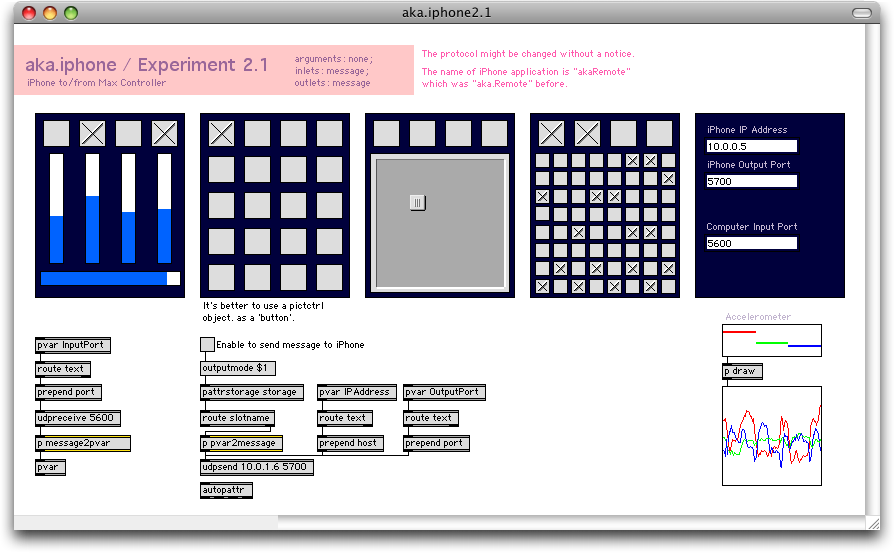Toggle the fourth large toggle in matrix panel
Image resolution: width=894 pixels, height=553 pixels.
pyautogui.click(x=659, y=133)
